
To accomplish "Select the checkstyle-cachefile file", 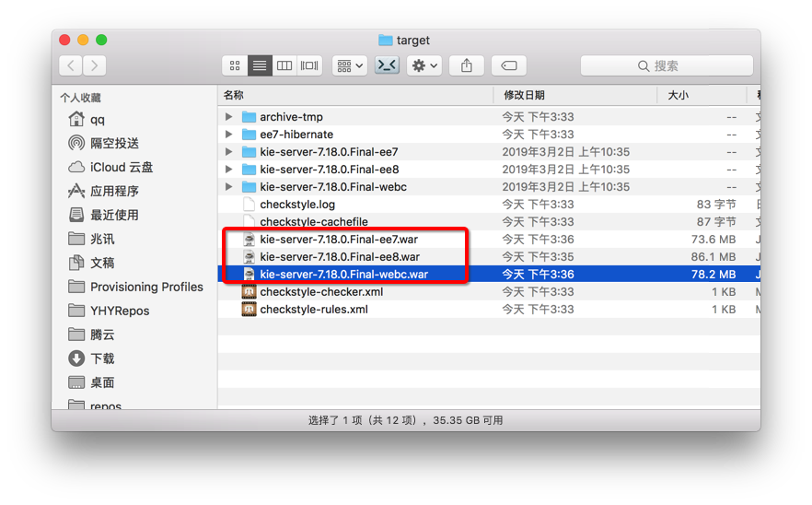I will (x=314, y=222).
